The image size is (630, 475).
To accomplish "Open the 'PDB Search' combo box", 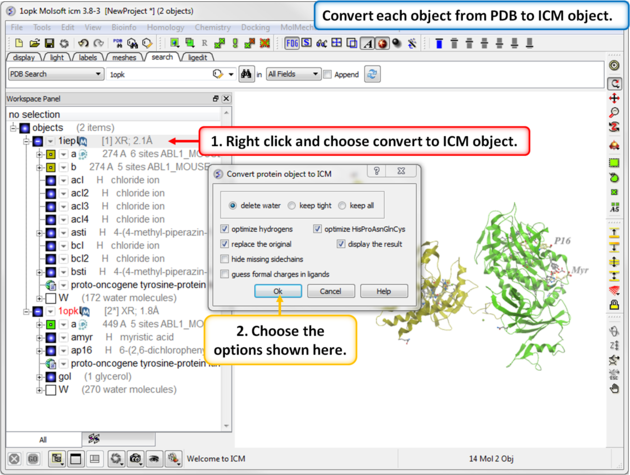I will click(x=52, y=74).
